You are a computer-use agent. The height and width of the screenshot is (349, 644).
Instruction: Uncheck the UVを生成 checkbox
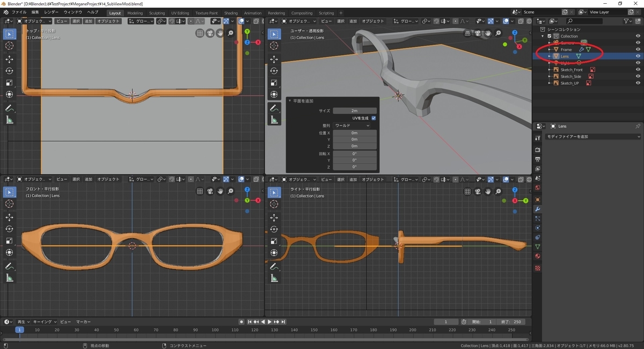[x=374, y=118]
